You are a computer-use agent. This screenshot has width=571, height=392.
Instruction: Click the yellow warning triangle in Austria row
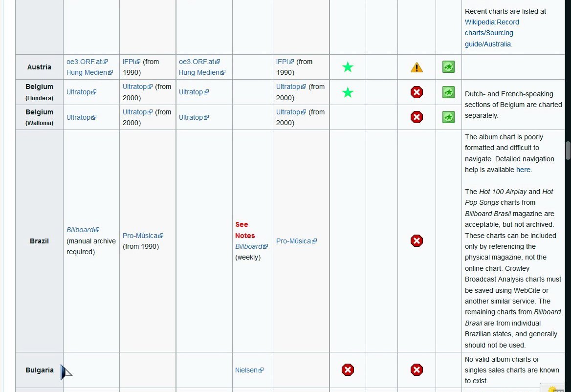(417, 67)
